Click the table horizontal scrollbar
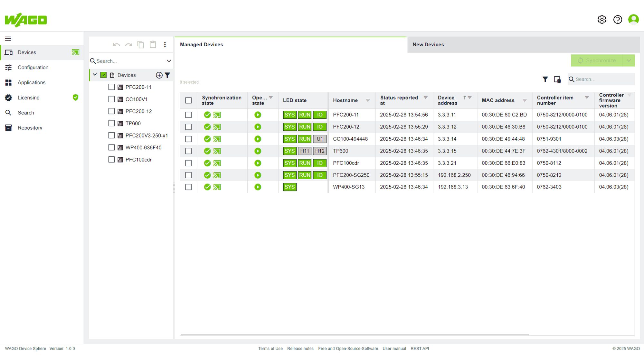This screenshot has width=644, height=362. point(355,335)
